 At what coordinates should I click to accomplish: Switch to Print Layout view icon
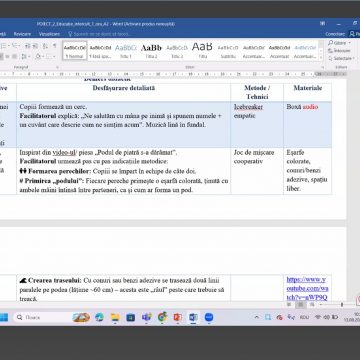(301, 304)
